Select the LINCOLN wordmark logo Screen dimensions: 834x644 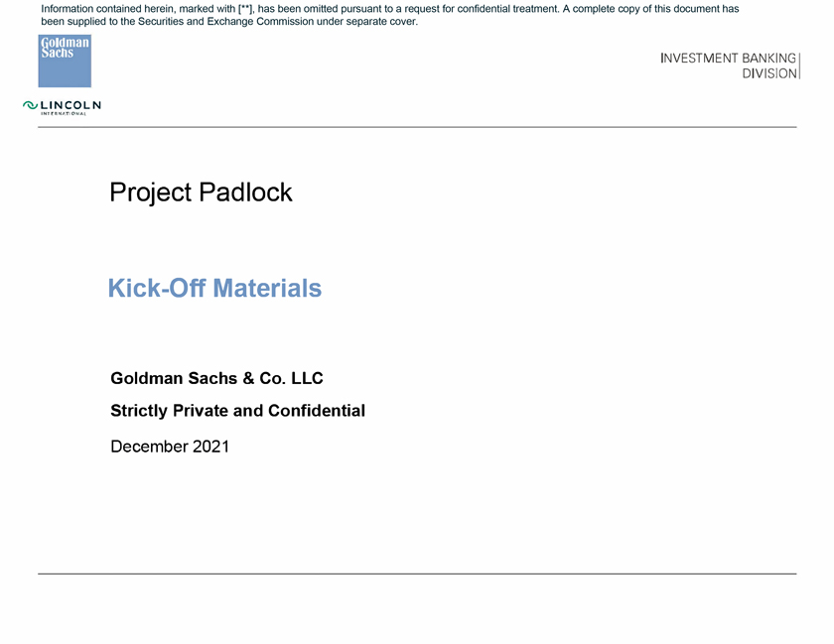[x=69, y=105]
